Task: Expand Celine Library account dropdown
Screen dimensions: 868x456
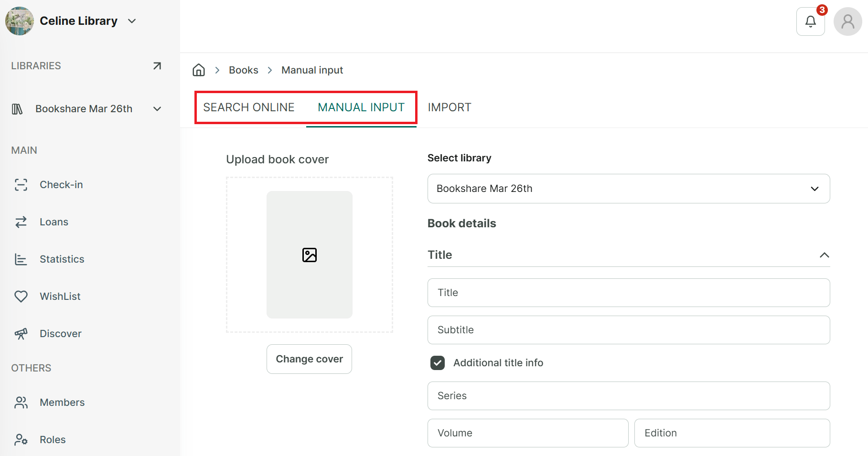Action: (x=132, y=21)
